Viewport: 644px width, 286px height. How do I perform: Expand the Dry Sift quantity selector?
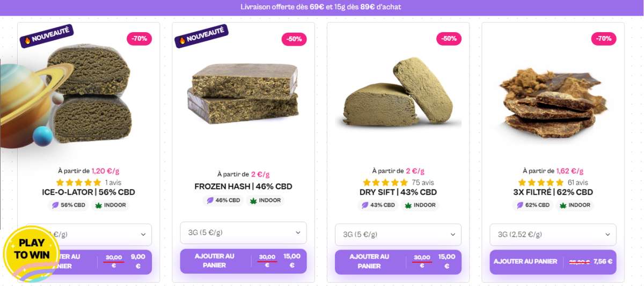[x=398, y=234]
